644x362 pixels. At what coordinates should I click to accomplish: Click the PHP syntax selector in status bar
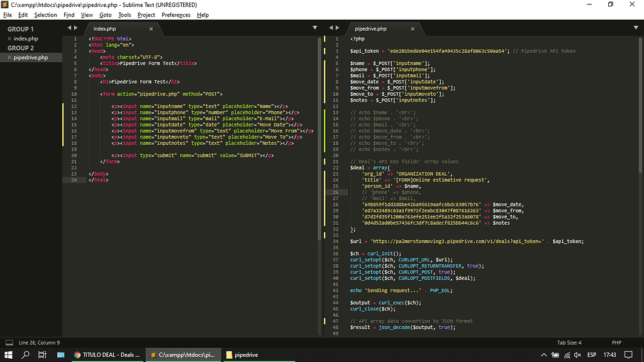click(616, 342)
